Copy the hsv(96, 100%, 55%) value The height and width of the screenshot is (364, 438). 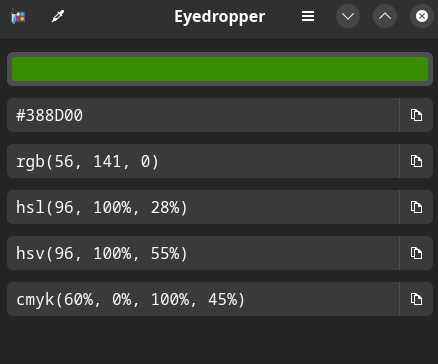416,253
